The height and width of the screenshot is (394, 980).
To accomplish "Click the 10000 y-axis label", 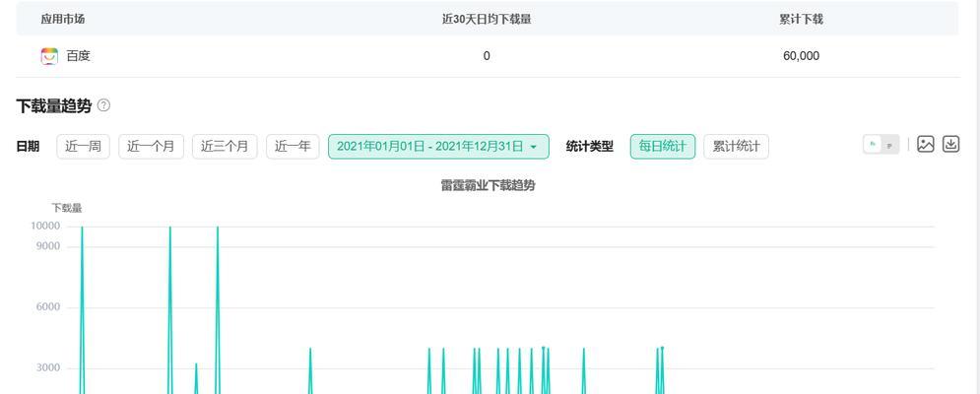I will pyautogui.click(x=45, y=226).
